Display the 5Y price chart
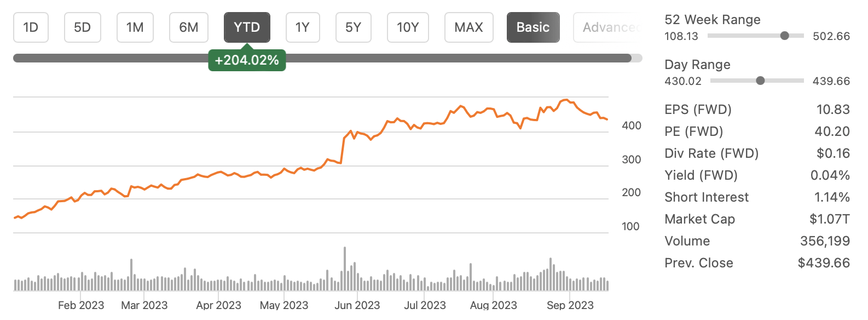 pyautogui.click(x=353, y=27)
